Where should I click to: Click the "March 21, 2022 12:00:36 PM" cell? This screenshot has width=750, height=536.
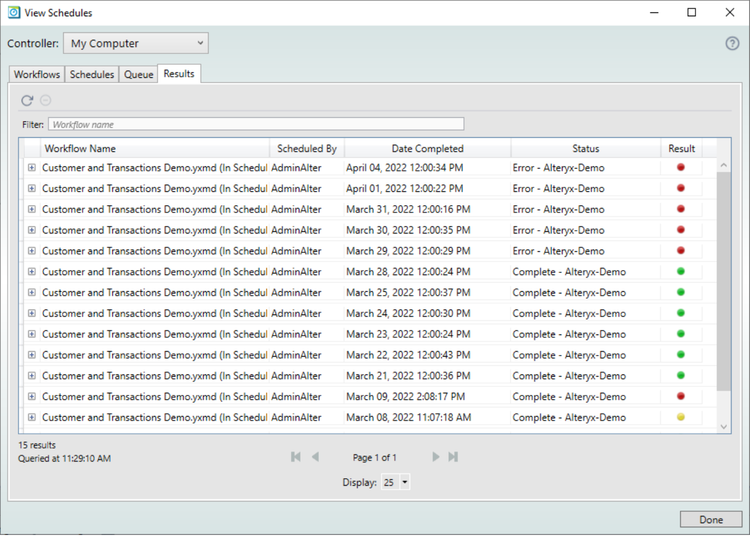click(408, 376)
